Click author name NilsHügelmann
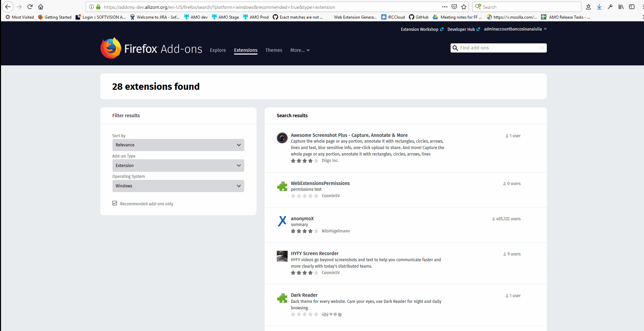 pos(336,231)
